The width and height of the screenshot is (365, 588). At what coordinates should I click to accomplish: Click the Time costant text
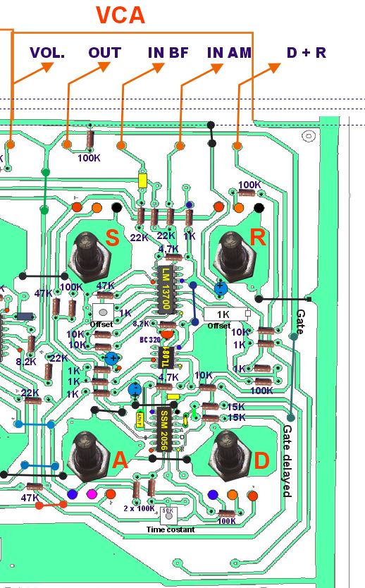tap(171, 529)
